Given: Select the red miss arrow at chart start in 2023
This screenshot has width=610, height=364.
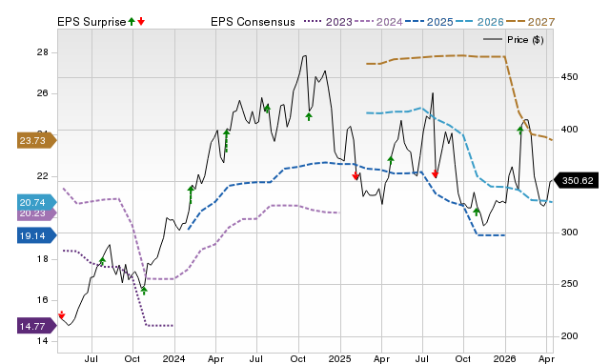Looking at the screenshot, I should click(x=61, y=315).
